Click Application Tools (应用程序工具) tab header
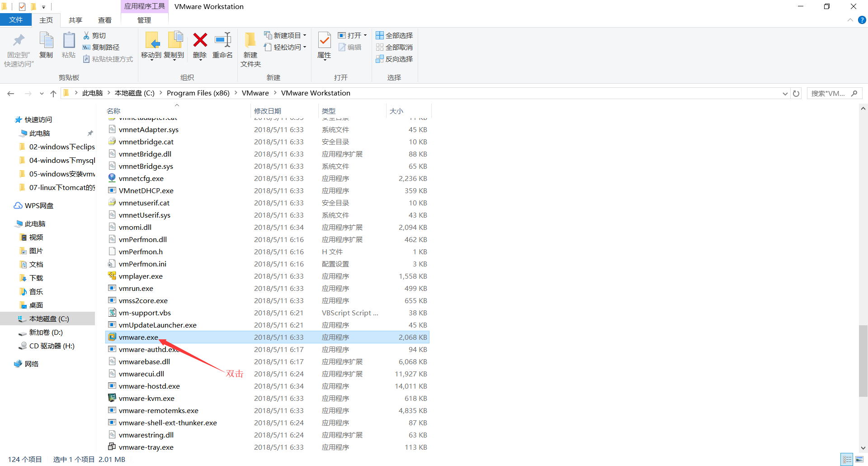The width and height of the screenshot is (868, 466). [x=144, y=6]
